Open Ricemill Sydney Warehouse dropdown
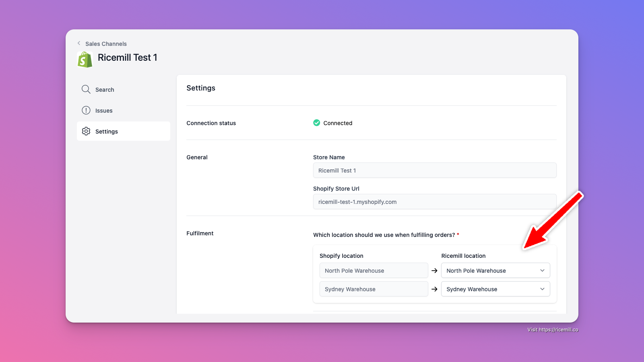This screenshot has height=362, width=644. pyautogui.click(x=495, y=289)
